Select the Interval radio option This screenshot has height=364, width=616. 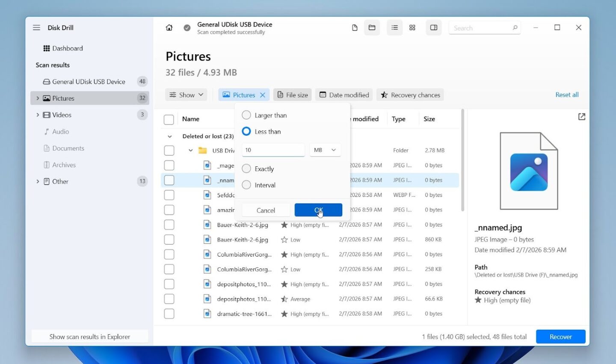(x=246, y=185)
